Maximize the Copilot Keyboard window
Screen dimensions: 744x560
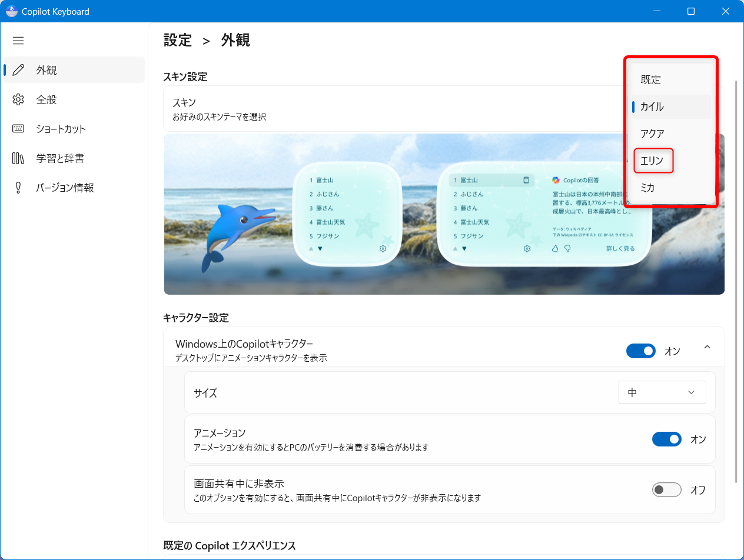click(x=691, y=11)
